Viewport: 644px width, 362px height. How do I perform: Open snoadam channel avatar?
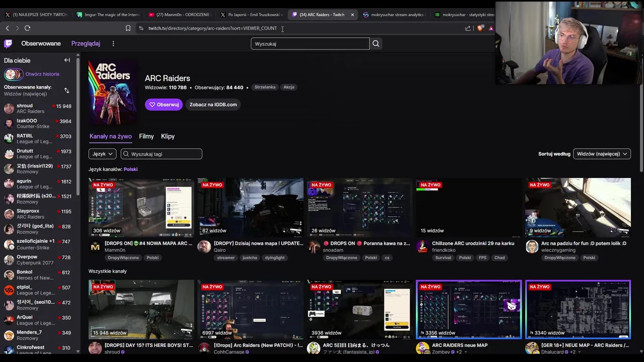point(314,247)
